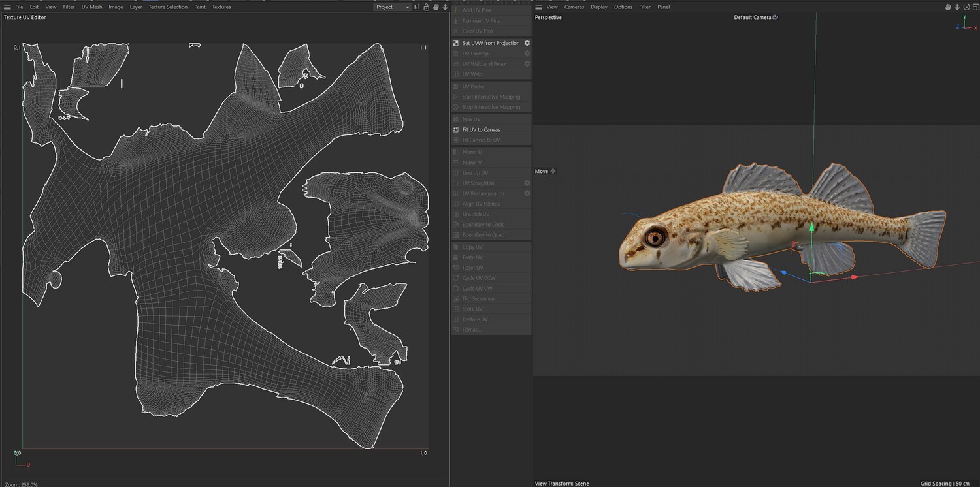
Task: Select the hand pan icon in UV editor
Action: pyautogui.click(x=436, y=7)
